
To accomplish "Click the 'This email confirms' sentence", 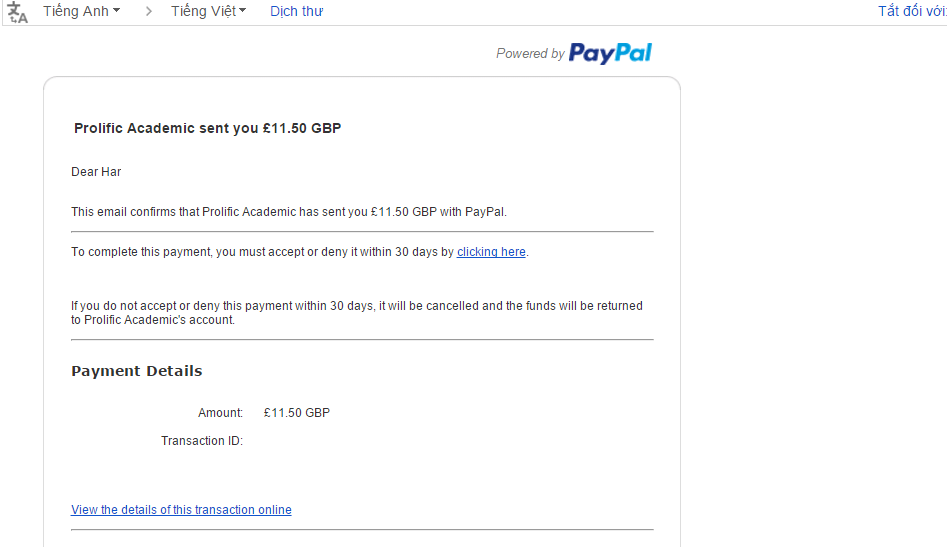I will tap(289, 212).
